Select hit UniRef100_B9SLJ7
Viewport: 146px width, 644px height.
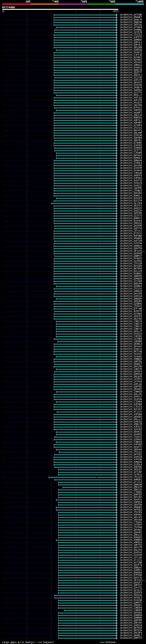click(131, 95)
